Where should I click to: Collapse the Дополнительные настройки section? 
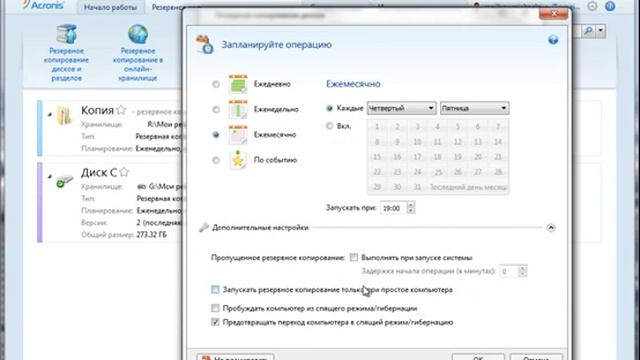[x=551, y=228]
